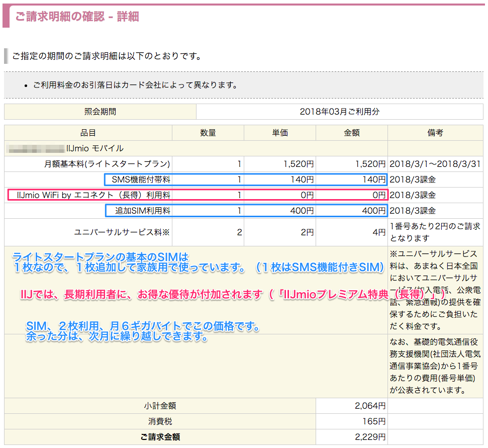Select the 単価 column header

coord(279,133)
